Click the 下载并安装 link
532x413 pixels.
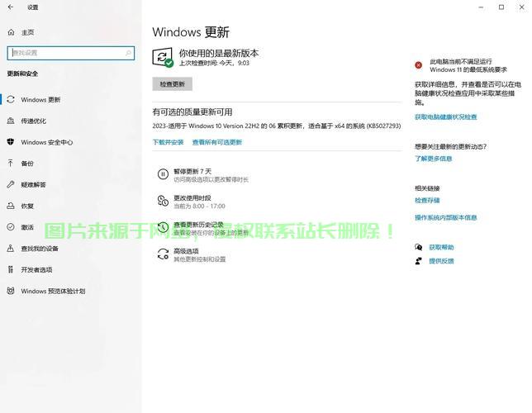tap(168, 142)
